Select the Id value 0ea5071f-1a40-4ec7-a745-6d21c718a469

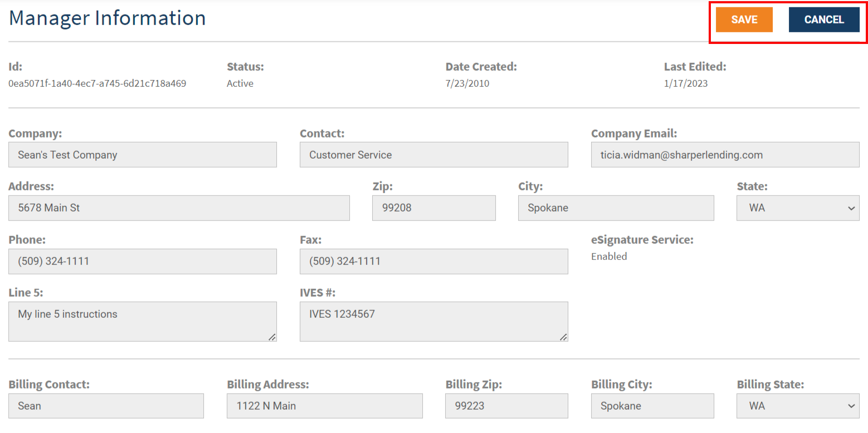(97, 83)
